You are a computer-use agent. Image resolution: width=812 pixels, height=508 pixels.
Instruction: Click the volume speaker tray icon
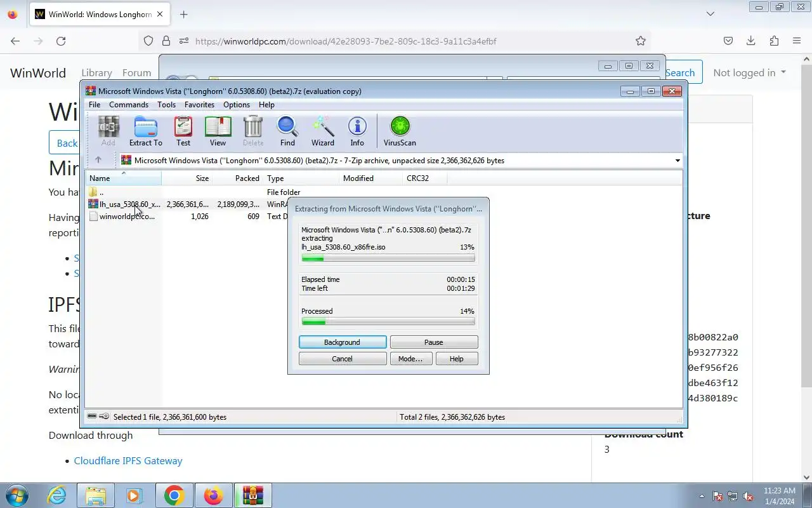point(748,496)
